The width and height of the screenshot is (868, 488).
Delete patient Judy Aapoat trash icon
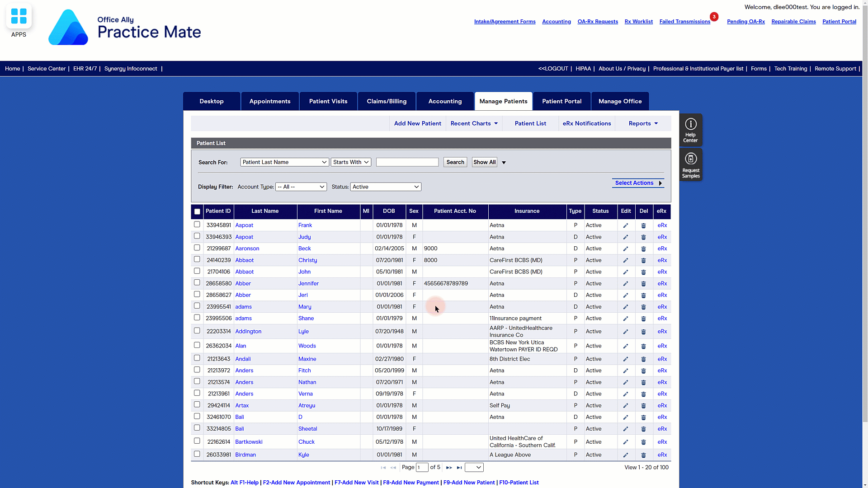tap(643, 237)
